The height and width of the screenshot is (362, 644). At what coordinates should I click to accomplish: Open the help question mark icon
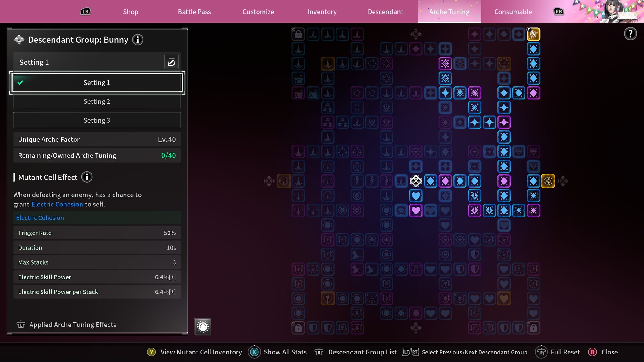click(630, 34)
